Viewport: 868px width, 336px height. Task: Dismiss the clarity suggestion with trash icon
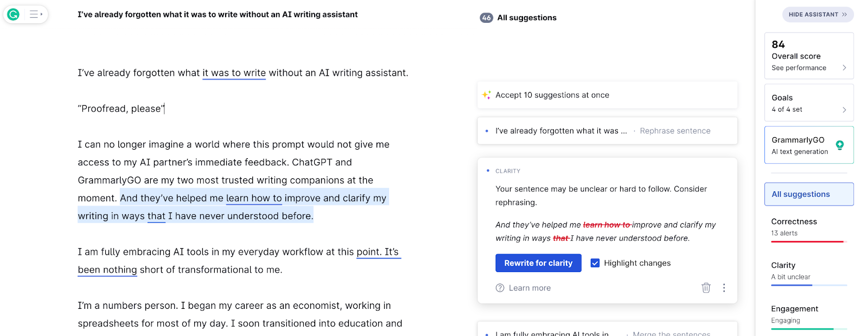706,288
